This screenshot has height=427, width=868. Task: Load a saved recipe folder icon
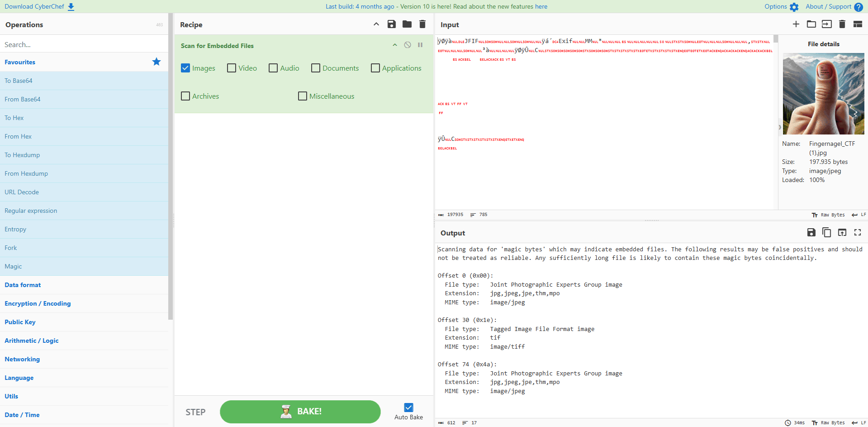click(407, 24)
